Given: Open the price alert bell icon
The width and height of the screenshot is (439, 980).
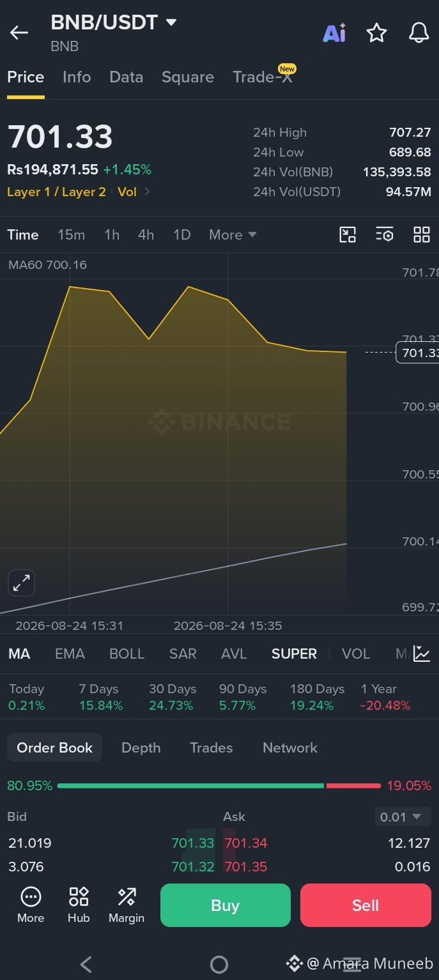Looking at the screenshot, I should click(419, 33).
